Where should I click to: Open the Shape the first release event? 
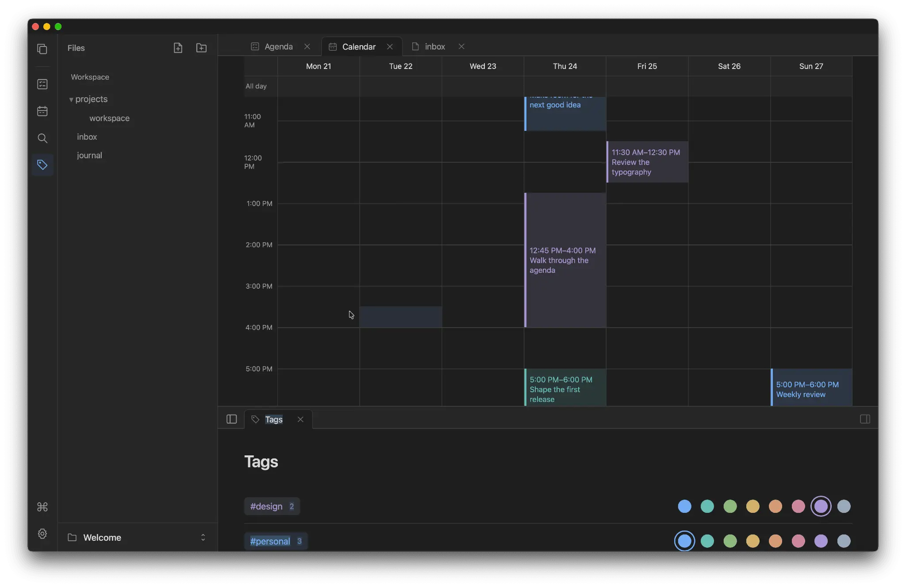coord(565,387)
